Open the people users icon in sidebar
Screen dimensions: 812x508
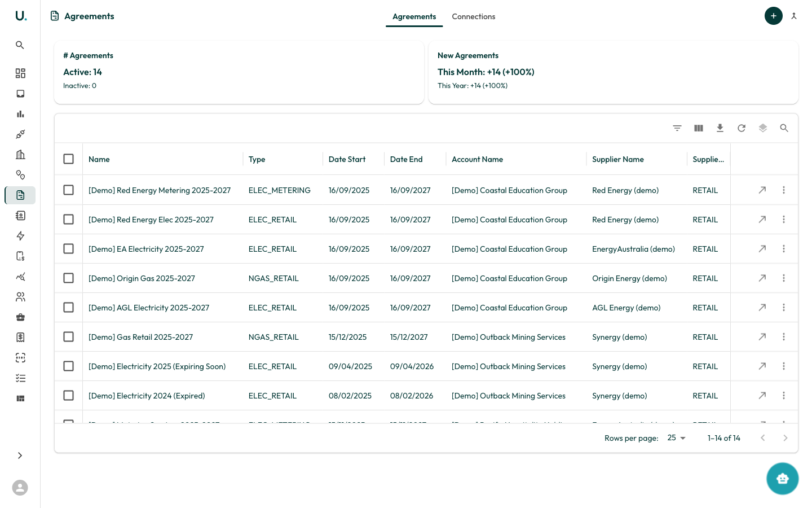[x=20, y=297]
